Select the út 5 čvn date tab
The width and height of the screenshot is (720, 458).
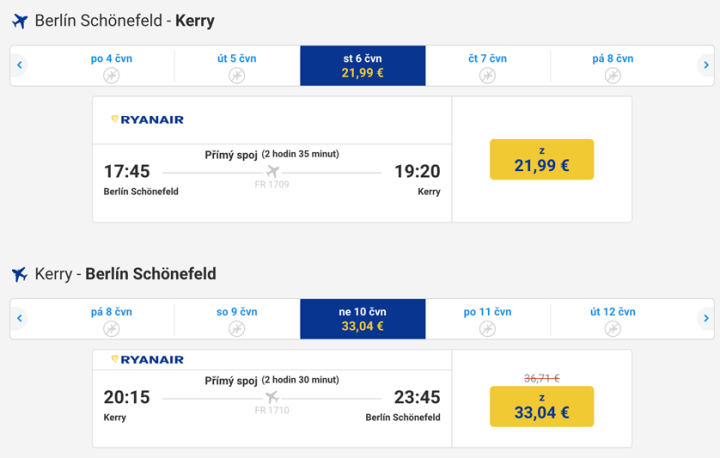237,66
